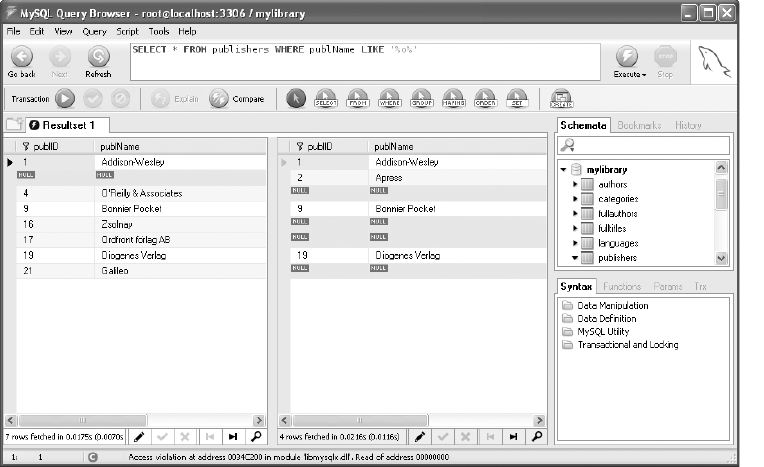This screenshot has width=764, height=467.
Task: Open the Edit menu
Action: pyautogui.click(x=37, y=31)
